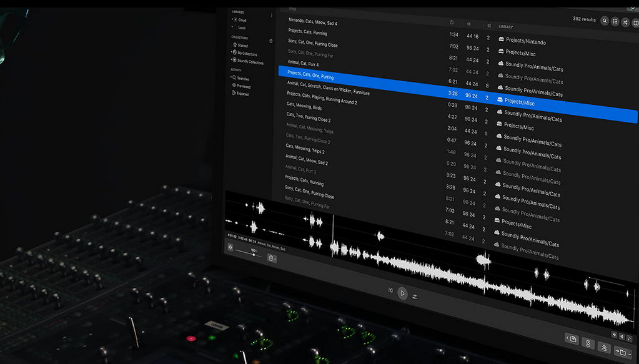Expand Soundly Collections in the sidebar
The width and height of the screenshot is (639, 364).
[232, 60]
